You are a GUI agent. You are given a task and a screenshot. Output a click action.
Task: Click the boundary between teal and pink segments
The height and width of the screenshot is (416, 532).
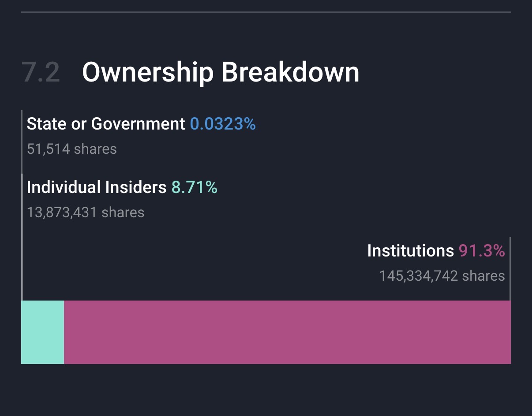(64, 332)
